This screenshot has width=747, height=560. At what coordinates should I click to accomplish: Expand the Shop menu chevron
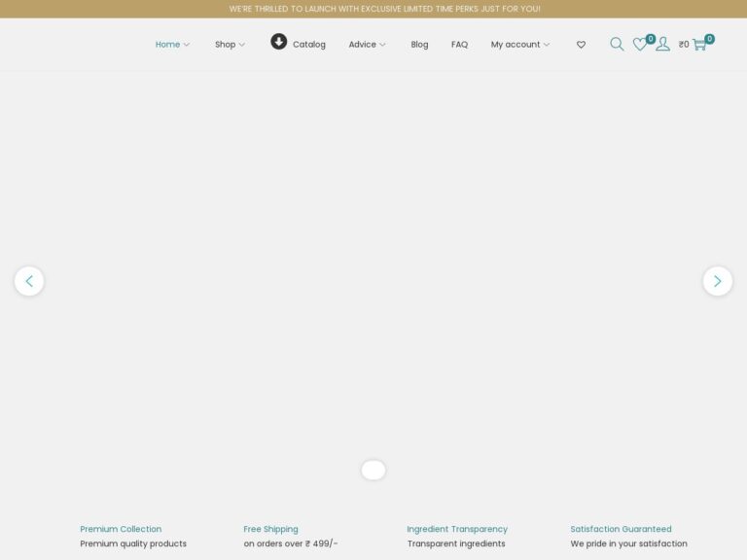click(x=242, y=45)
